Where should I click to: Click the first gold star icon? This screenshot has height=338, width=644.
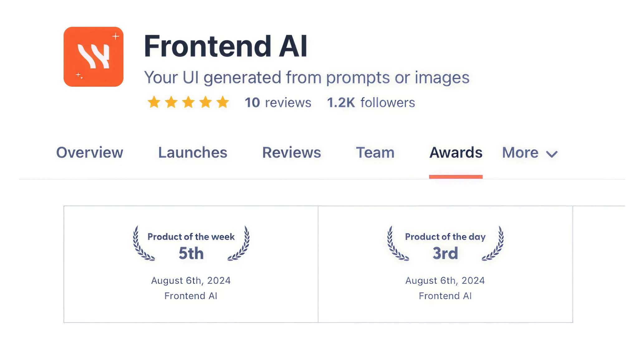(153, 102)
